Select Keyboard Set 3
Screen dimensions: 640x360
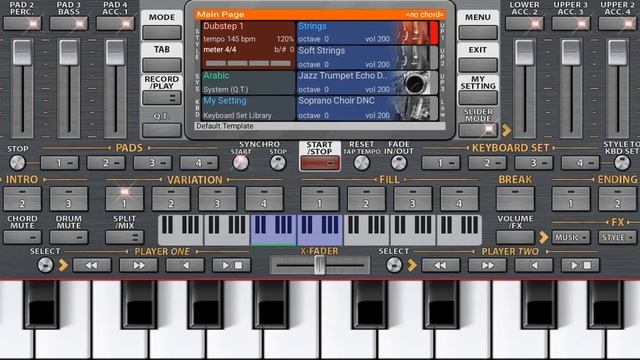pyautogui.click(x=534, y=163)
